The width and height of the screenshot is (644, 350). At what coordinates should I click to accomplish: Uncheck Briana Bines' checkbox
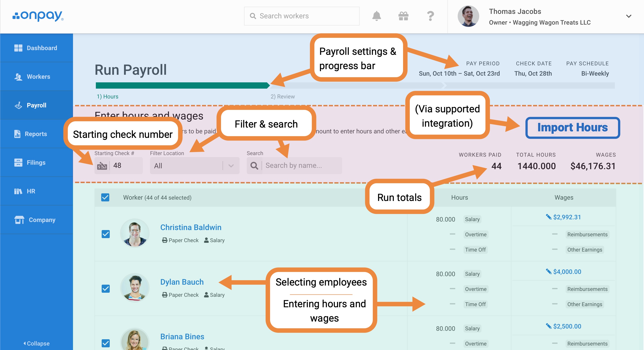(x=106, y=343)
